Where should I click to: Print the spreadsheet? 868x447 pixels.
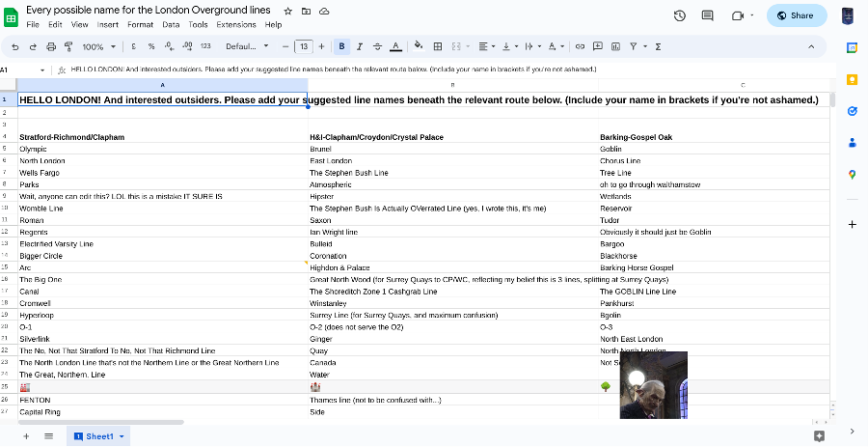point(51,47)
